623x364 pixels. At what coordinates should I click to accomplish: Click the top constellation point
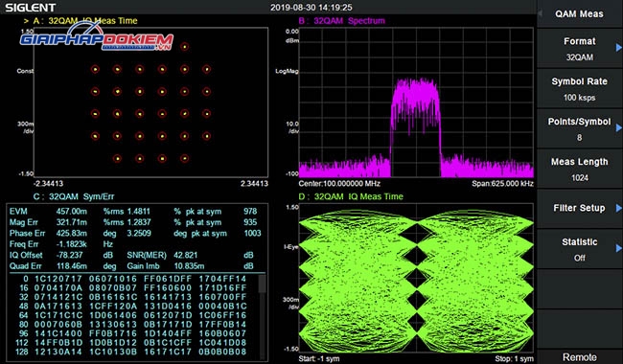[184, 47]
